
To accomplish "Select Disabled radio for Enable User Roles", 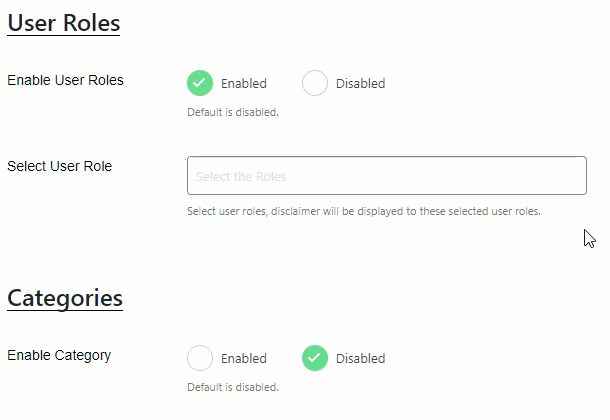I will click(315, 83).
